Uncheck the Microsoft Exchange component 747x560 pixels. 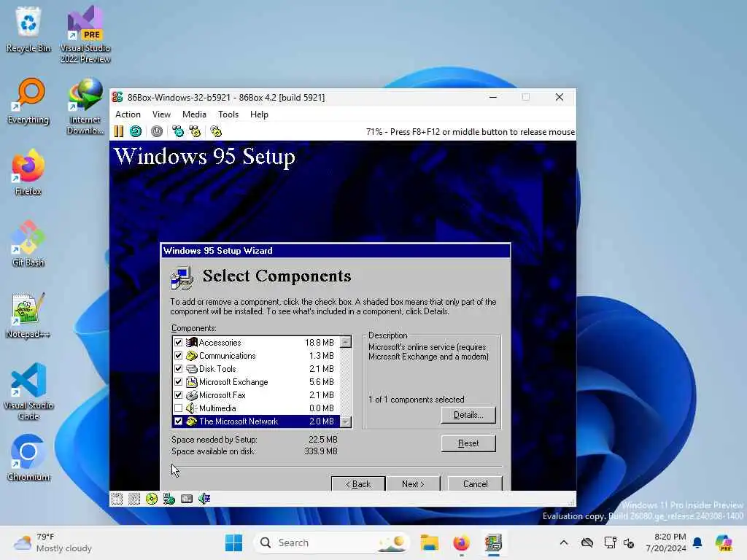[178, 382]
